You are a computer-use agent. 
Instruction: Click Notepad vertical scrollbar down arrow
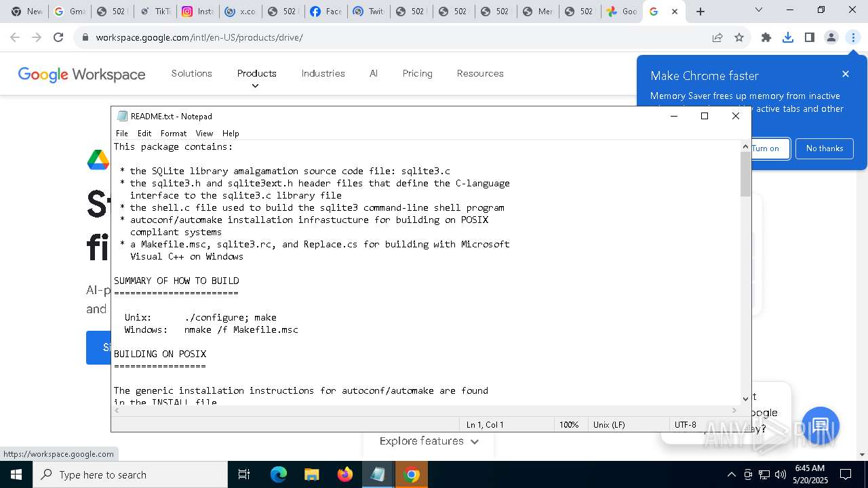tap(746, 399)
